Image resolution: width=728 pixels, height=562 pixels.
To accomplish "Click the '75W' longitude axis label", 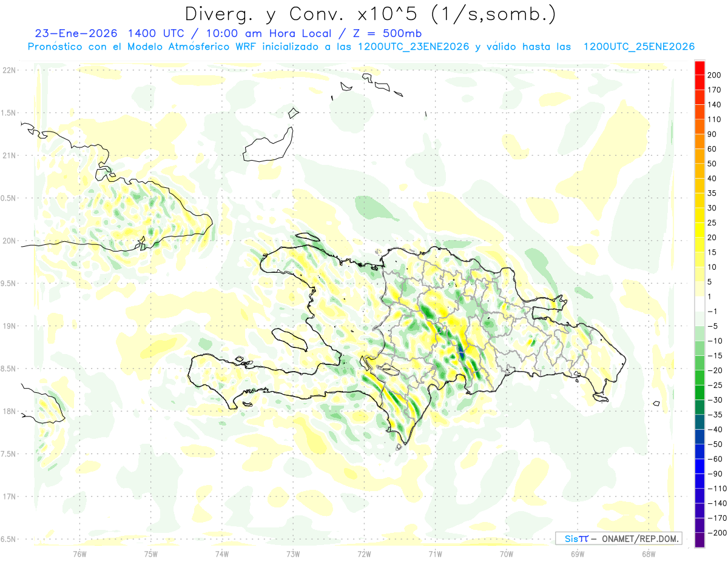I will pos(150,554).
